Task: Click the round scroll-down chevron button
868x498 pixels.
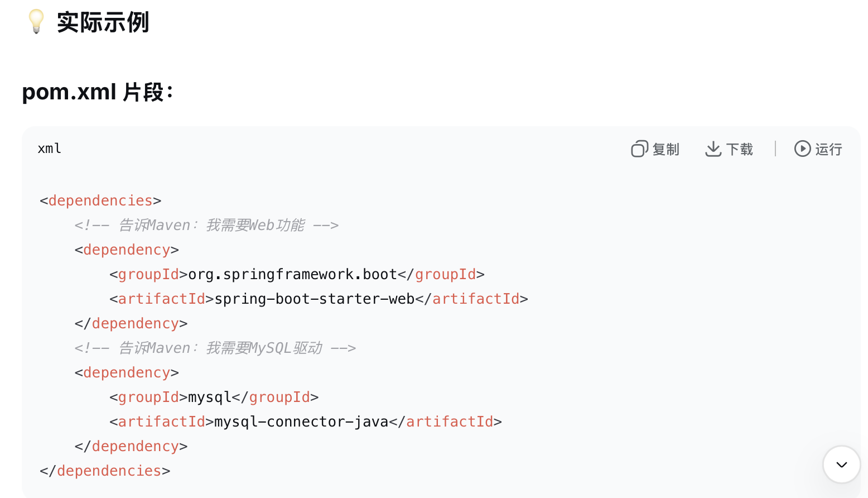Action: click(841, 464)
